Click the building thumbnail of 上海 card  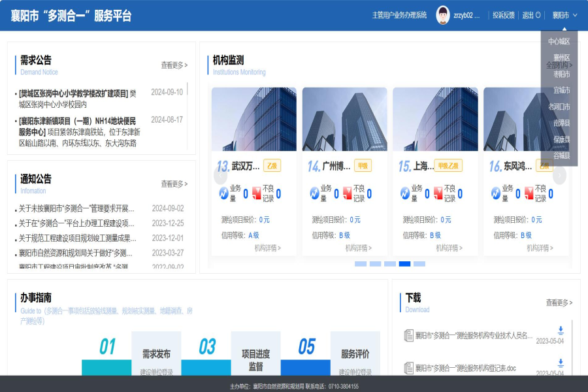435,120
